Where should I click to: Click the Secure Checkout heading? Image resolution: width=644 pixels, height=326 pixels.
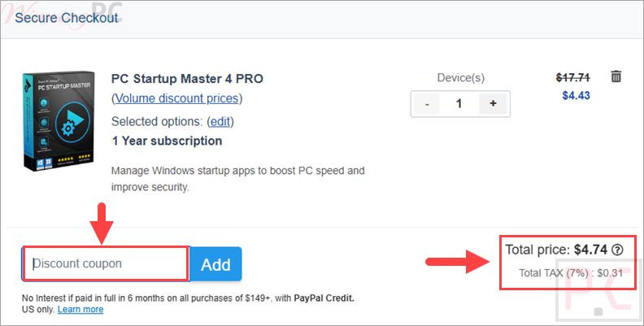click(67, 18)
